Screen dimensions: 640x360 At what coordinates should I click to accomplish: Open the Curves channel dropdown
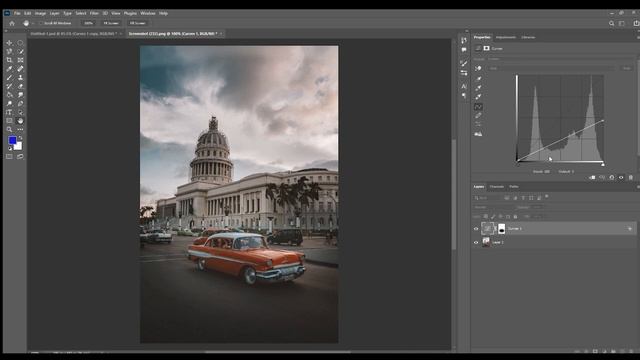[551, 68]
